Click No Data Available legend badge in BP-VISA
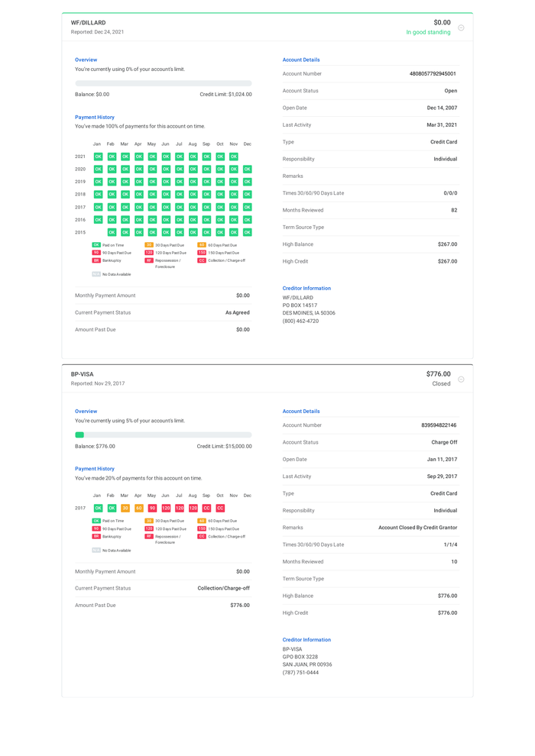Viewport: 535px width, 756px height. (x=96, y=550)
